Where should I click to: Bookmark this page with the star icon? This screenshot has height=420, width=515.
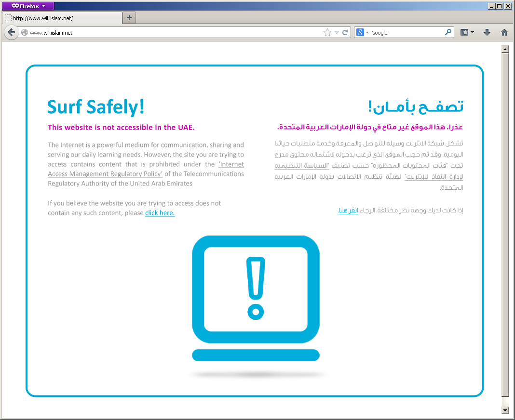[x=327, y=32]
